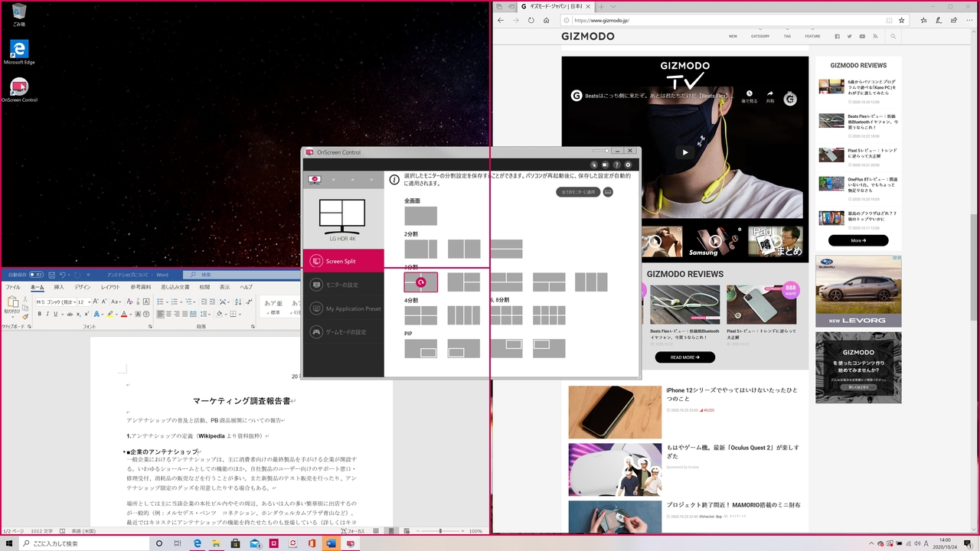This screenshot has height=551, width=980.
Task: Open the iPhone 12 series article link
Action: pyautogui.click(x=731, y=394)
